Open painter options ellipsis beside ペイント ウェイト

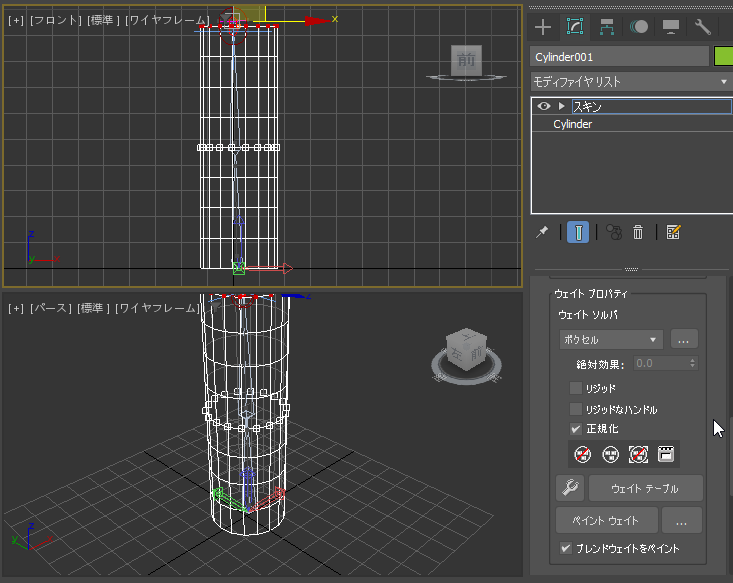click(682, 520)
